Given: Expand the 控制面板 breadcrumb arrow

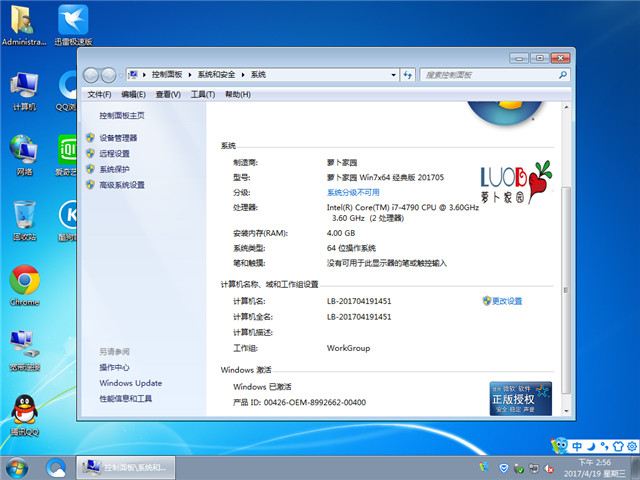Looking at the screenshot, I should (190, 75).
